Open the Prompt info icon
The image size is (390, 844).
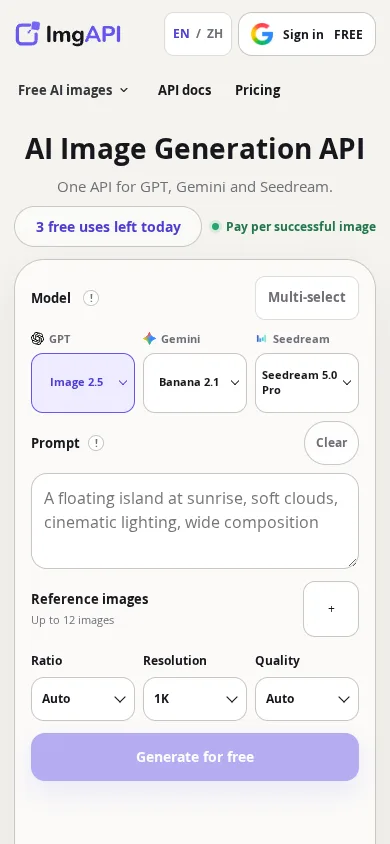[96, 443]
